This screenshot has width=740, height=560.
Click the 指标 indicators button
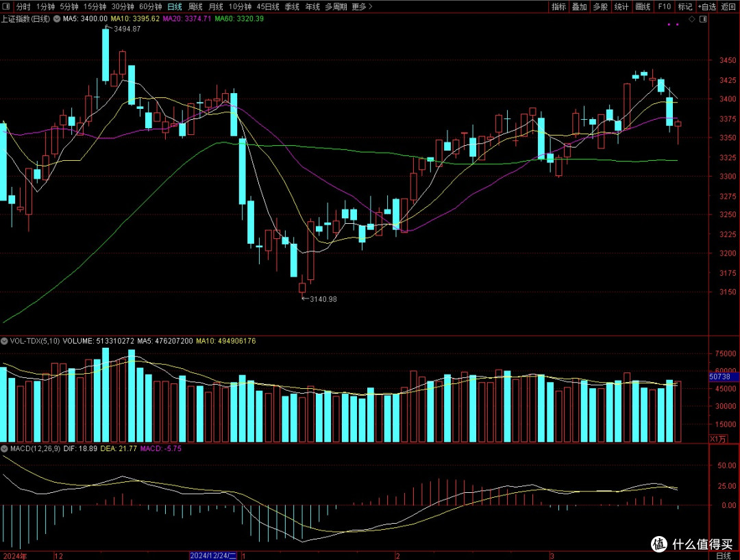pos(559,7)
